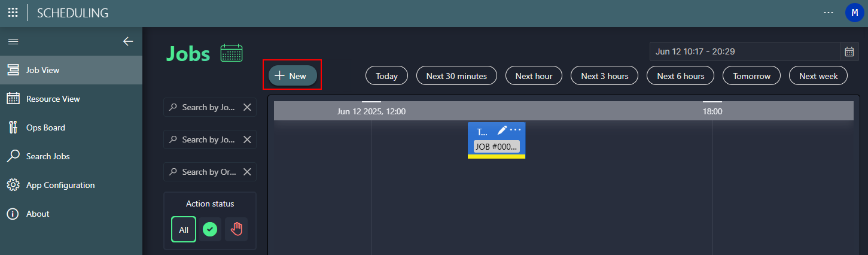This screenshot has height=255, width=868.
Task: Collapse sidebar with hamburger menu icon
Action: tap(13, 41)
